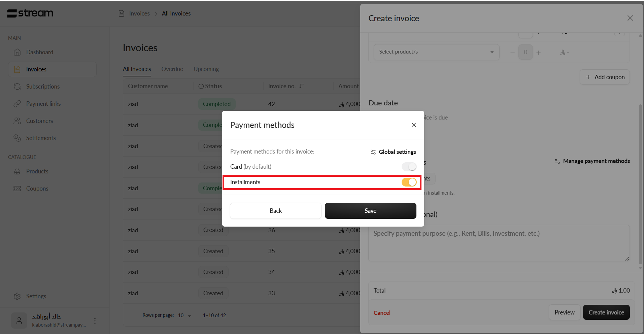
Task: Increase product quantity with the plus stepper
Action: click(x=538, y=52)
